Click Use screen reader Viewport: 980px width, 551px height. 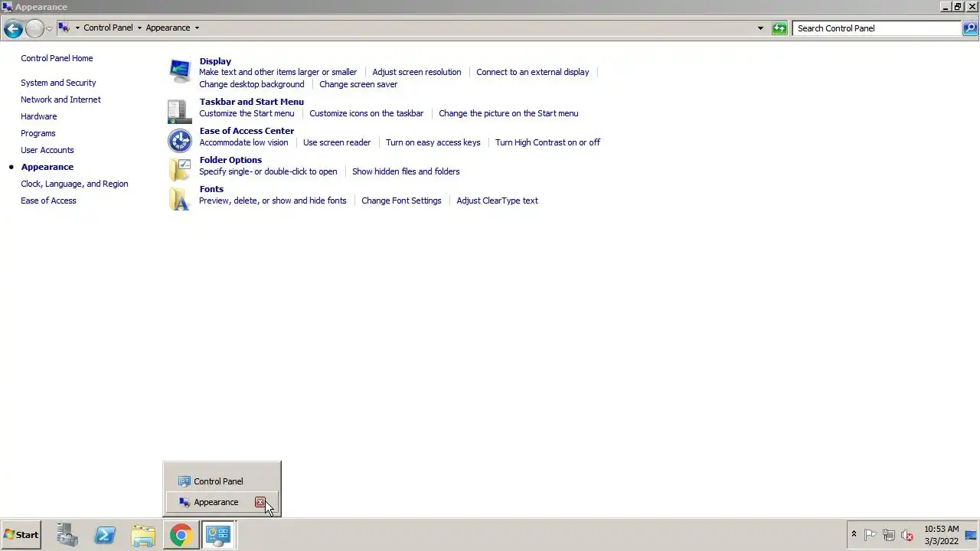pos(337,142)
